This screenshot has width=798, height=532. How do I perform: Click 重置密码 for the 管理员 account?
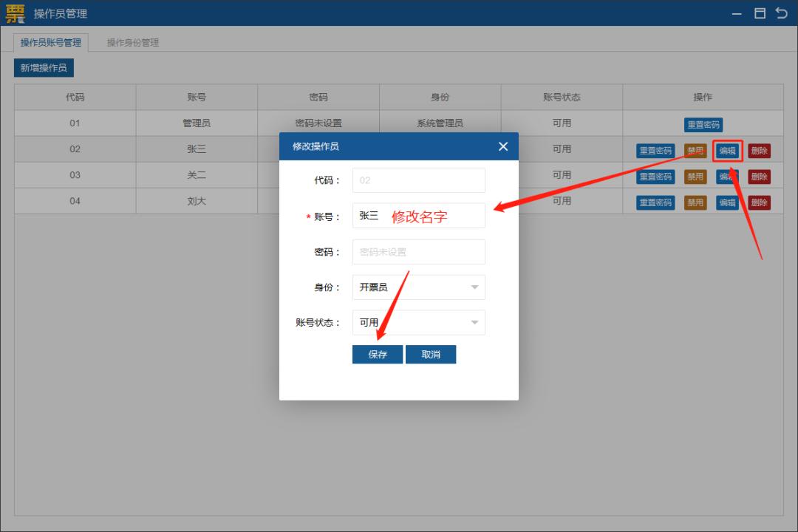tap(703, 124)
